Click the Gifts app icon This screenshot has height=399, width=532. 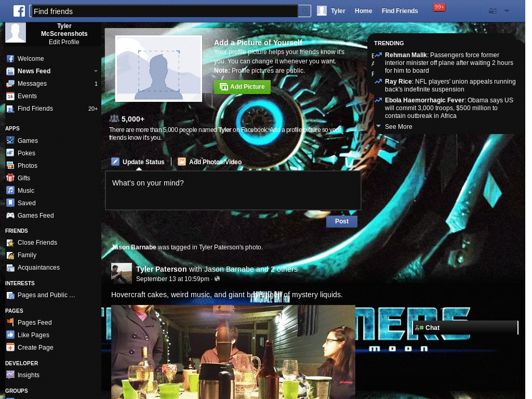tap(10, 178)
